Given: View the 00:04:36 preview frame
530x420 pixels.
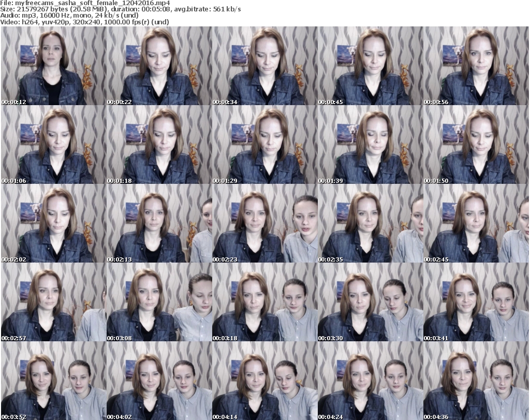Looking at the screenshot, I should pyautogui.click(x=476, y=381).
